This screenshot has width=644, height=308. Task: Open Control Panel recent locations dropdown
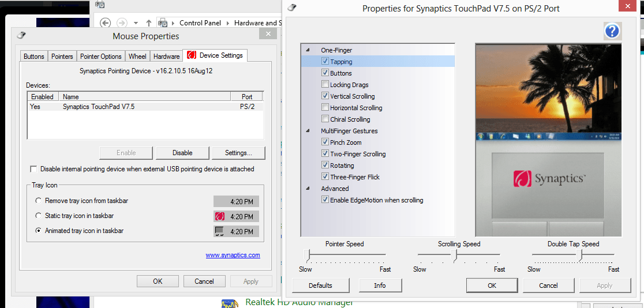click(136, 23)
